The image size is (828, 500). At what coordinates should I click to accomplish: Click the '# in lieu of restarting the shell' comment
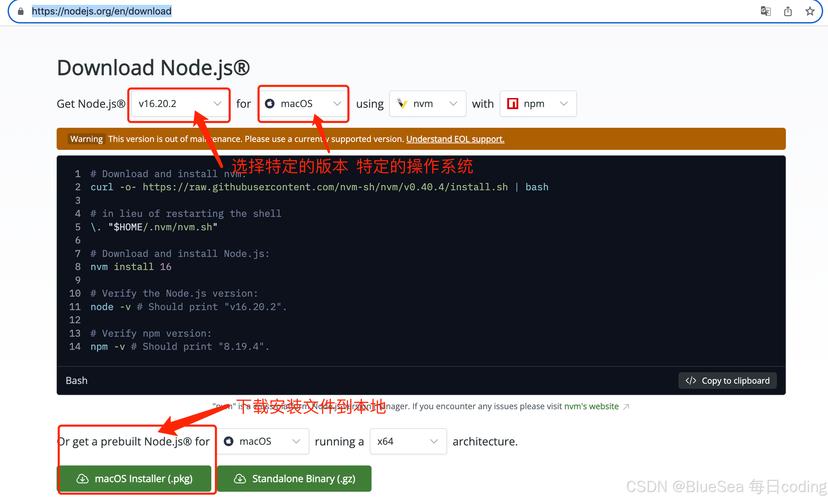(x=185, y=214)
